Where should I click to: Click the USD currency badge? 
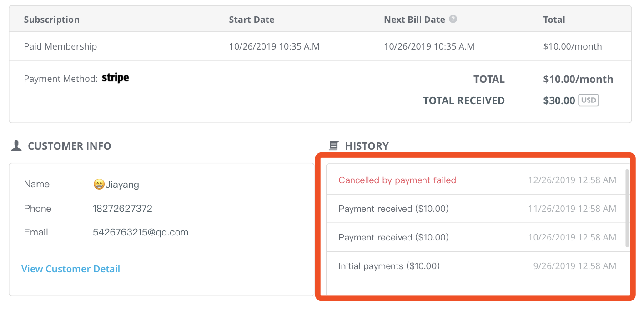pos(589,100)
